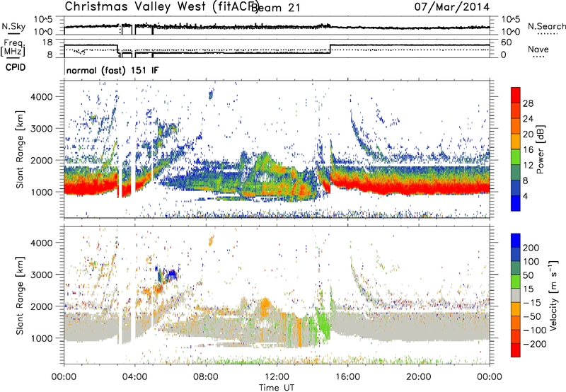Image resolution: width=566 pixels, height=392 pixels.
Task: Click the '-50' velocity colorbar tick label
Action: pos(532,316)
